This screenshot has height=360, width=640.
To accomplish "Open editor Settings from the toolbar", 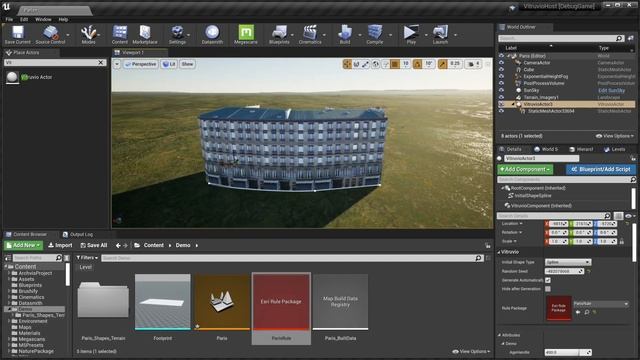I will coord(177,34).
